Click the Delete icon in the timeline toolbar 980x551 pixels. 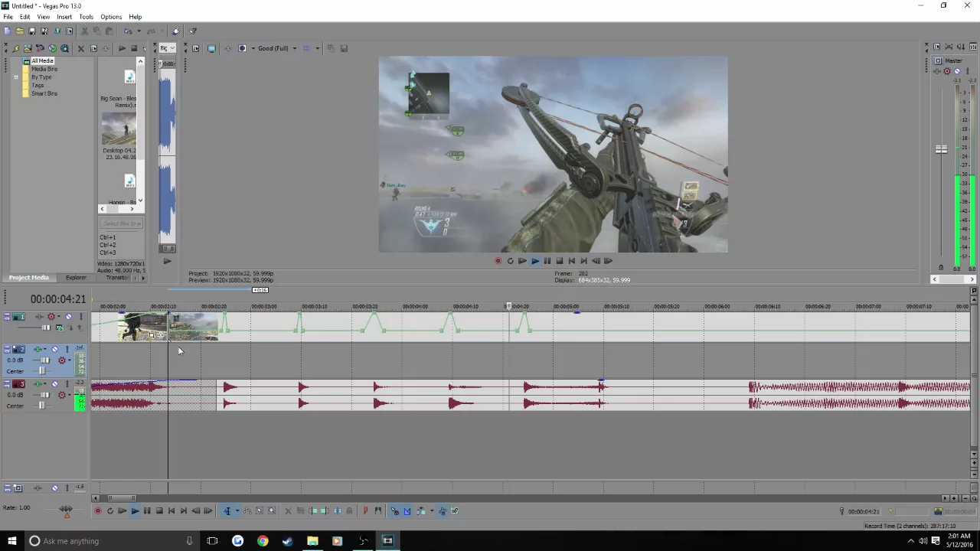[x=288, y=511]
